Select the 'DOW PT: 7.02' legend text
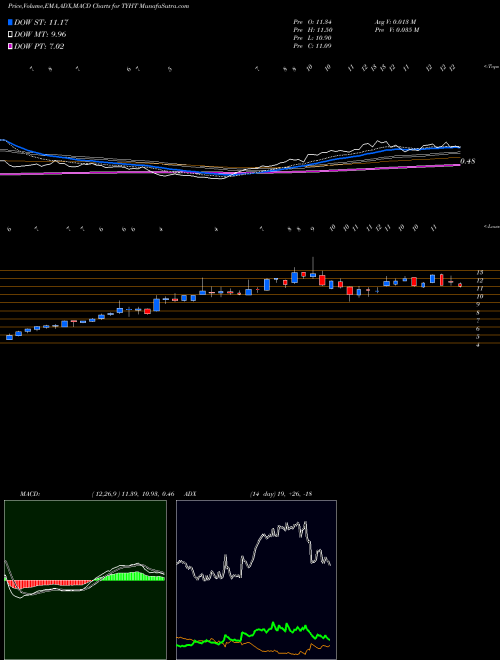The height and width of the screenshot is (660, 500). [39, 46]
